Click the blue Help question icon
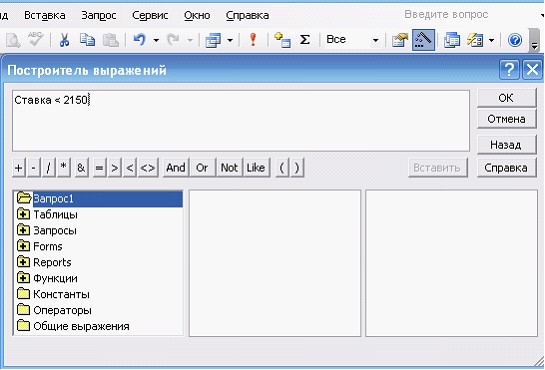 tap(515, 40)
